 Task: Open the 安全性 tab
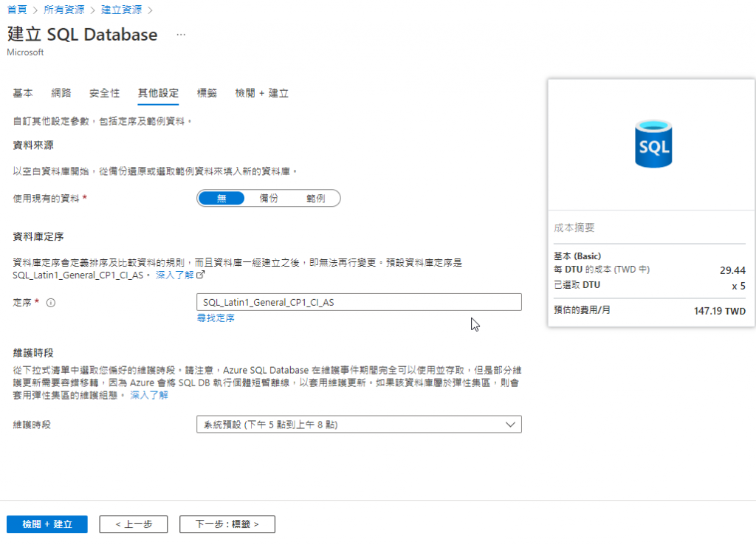click(104, 93)
